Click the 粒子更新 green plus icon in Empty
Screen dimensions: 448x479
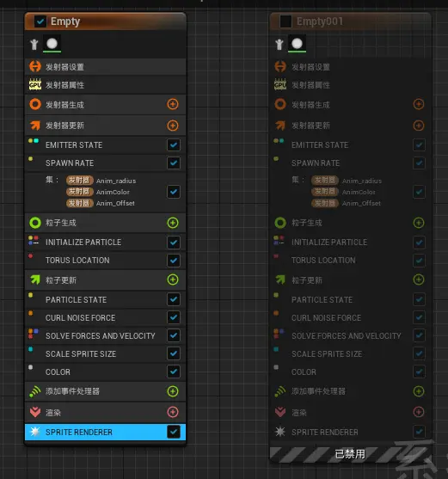[173, 279]
